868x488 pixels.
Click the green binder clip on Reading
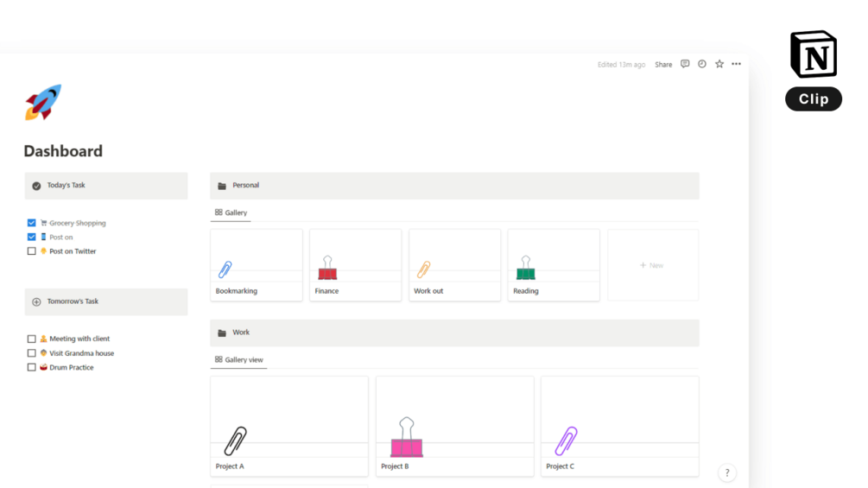pyautogui.click(x=526, y=267)
